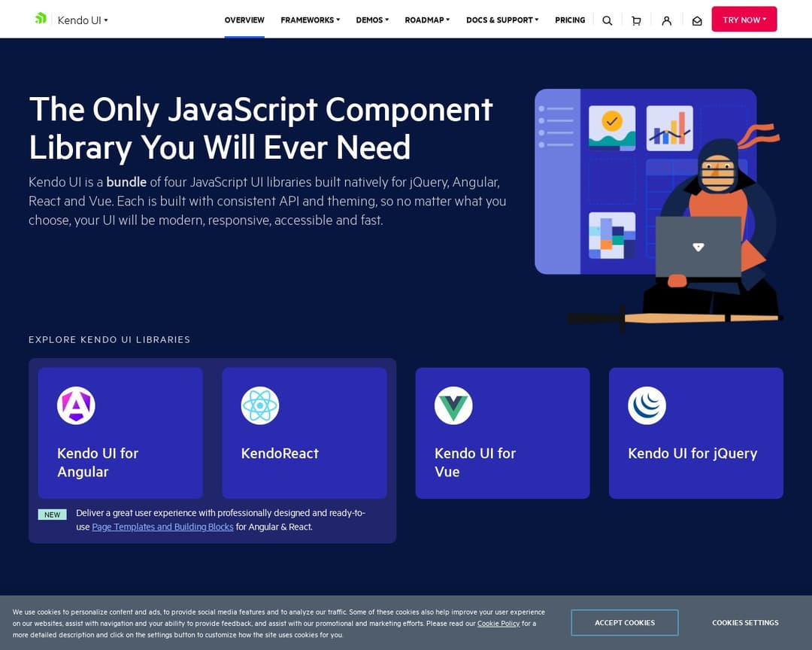Open Kendo UI for jQuery card

click(696, 433)
